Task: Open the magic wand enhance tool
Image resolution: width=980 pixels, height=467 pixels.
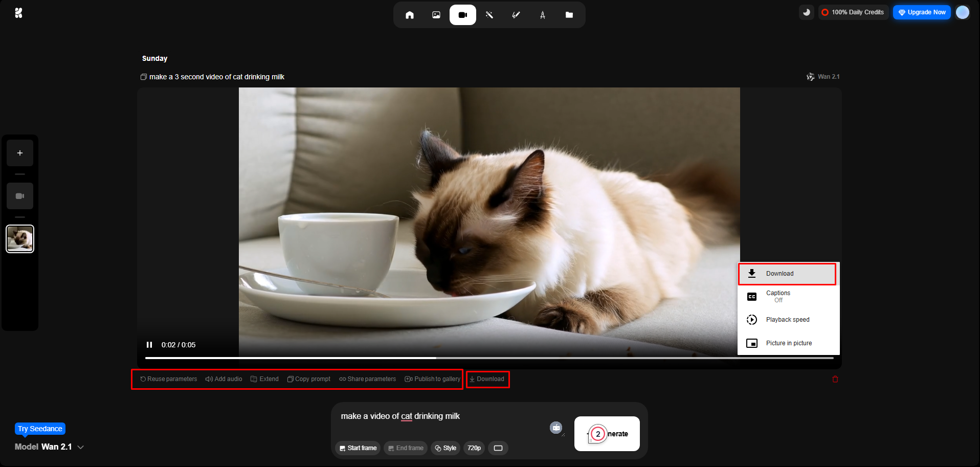Action: pos(489,15)
